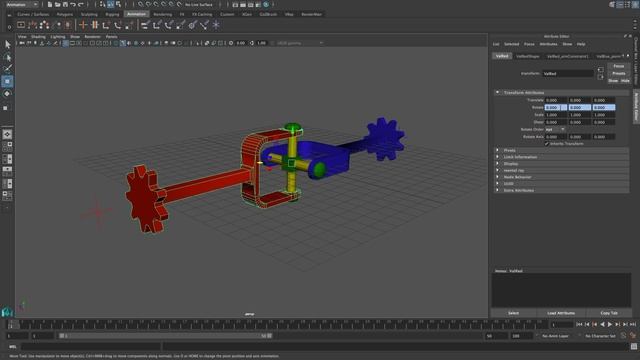Viewport: 640px width, 360px height.
Task: Click the transform name field ValRed
Action: point(568,73)
